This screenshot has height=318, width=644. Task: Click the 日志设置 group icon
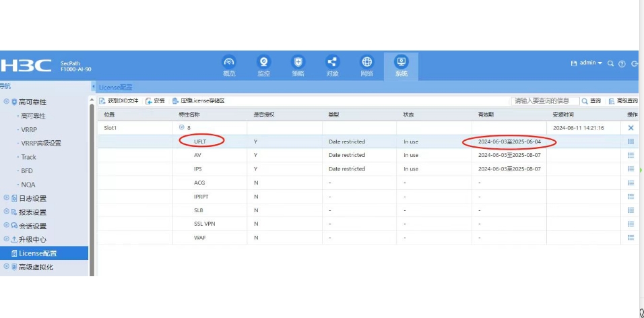coord(14,199)
